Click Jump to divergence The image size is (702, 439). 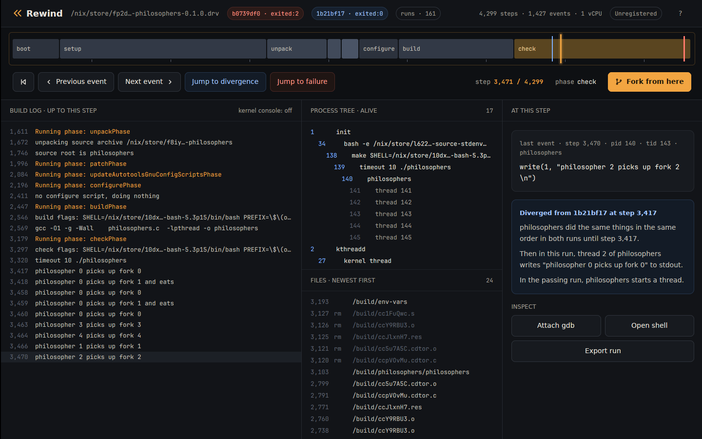pos(225,82)
